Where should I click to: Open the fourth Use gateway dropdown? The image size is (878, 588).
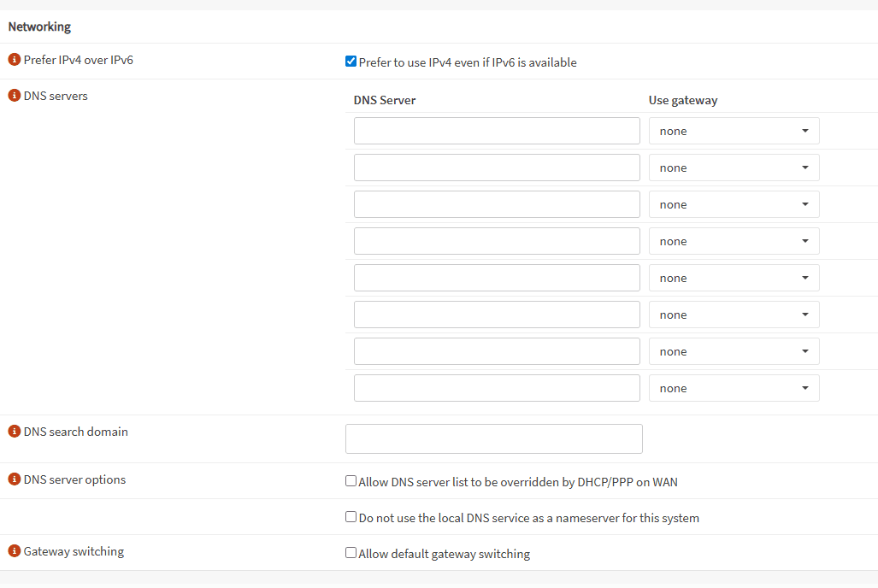click(734, 241)
